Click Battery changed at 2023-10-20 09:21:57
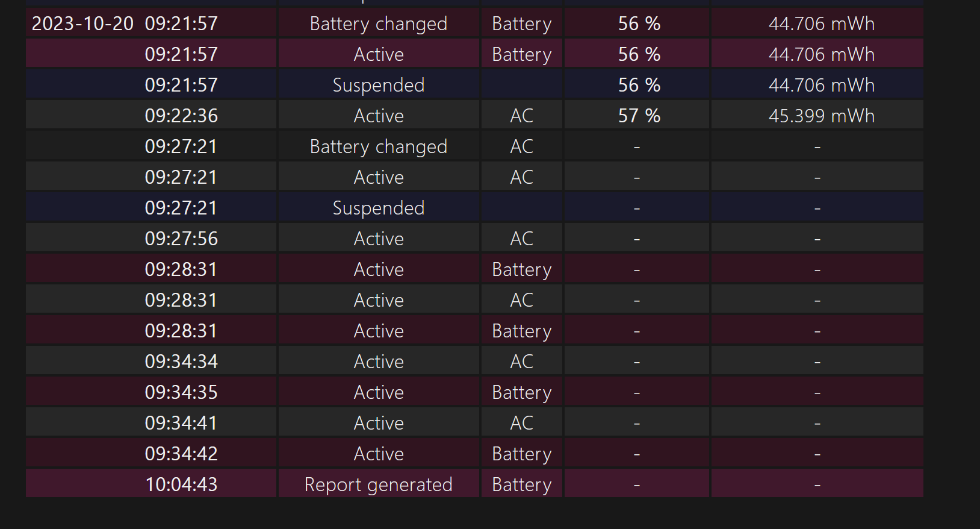The image size is (980, 529). tap(379, 23)
